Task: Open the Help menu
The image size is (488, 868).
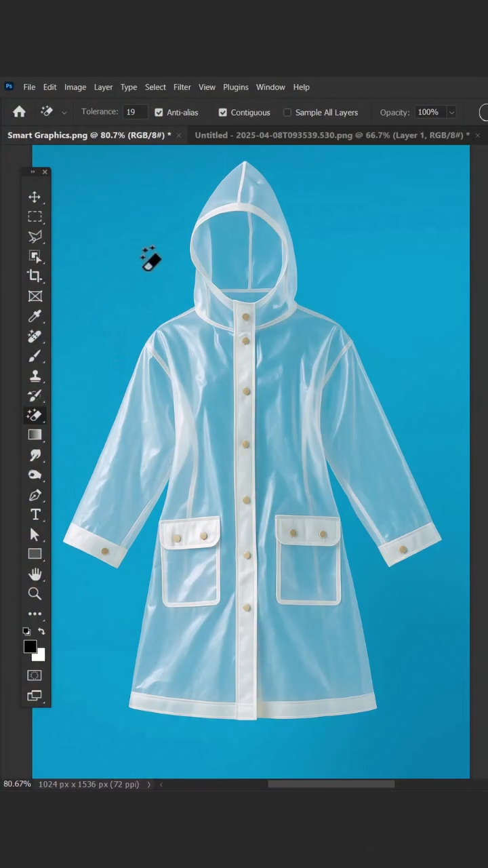Action: (x=302, y=87)
